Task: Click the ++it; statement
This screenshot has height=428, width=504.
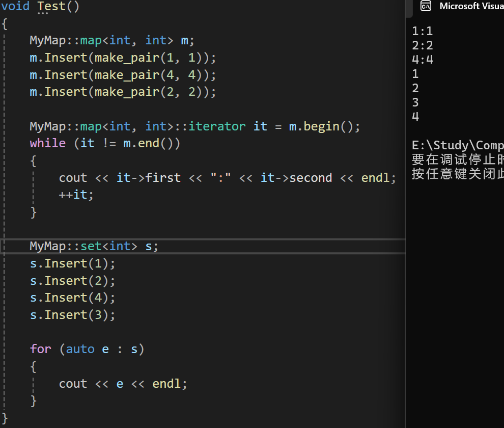Action: click(76, 195)
